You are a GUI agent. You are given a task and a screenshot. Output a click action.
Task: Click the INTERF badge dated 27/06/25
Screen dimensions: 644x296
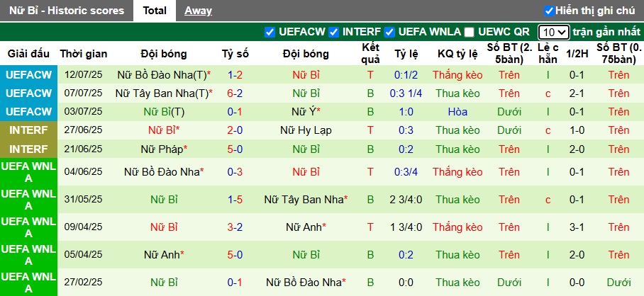(x=28, y=130)
